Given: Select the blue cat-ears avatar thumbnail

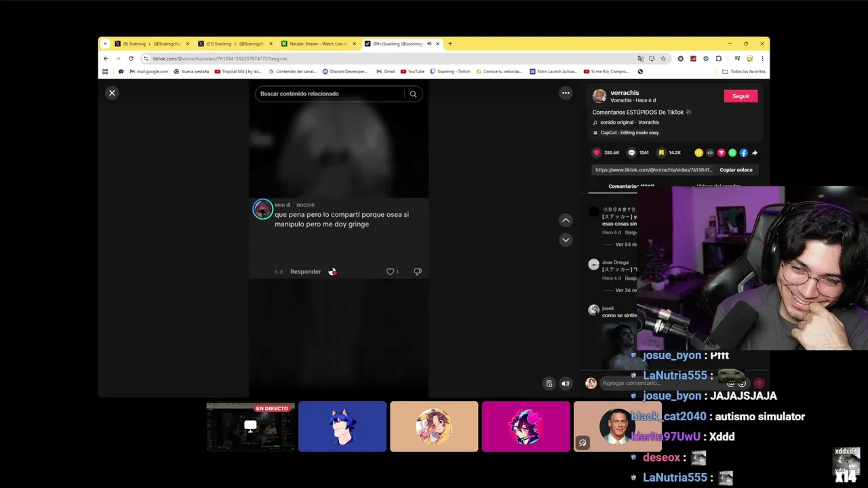Looking at the screenshot, I should tap(342, 426).
